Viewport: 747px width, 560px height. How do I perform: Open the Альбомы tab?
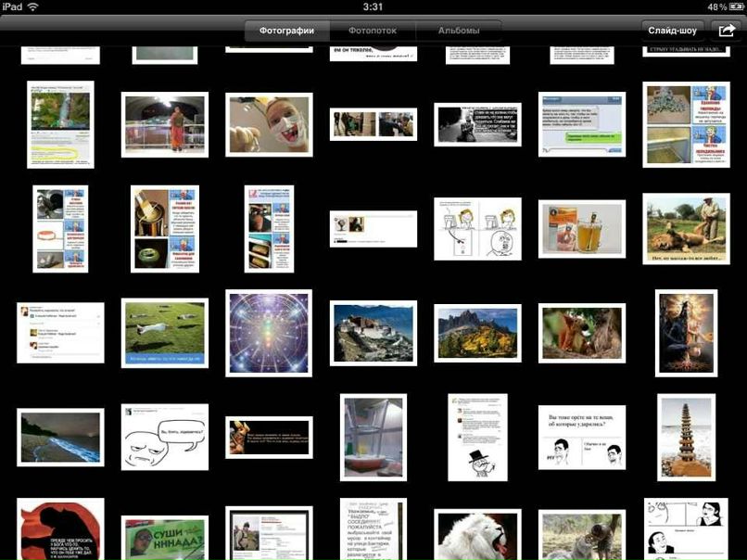pyautogui.click(x=458, y=31)
